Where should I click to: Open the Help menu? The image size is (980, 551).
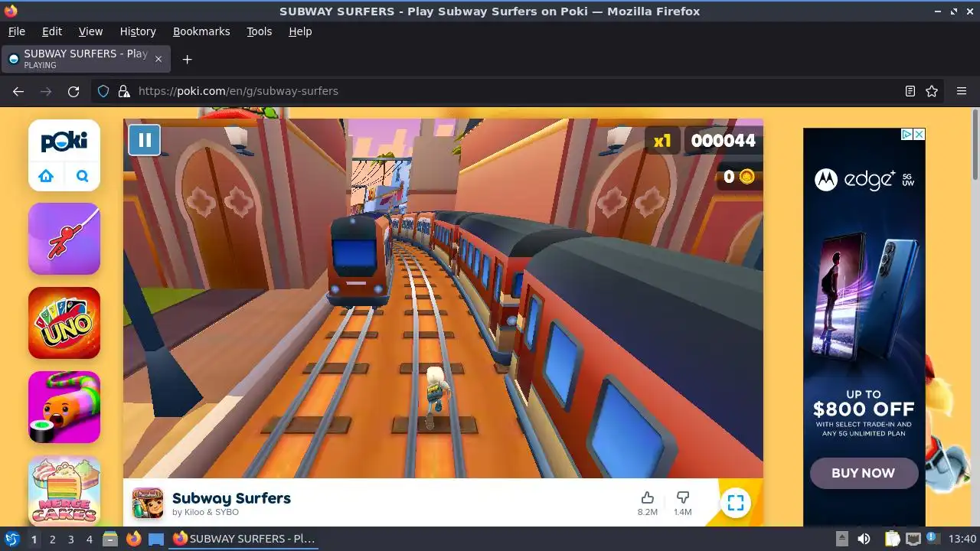(300, 31)
